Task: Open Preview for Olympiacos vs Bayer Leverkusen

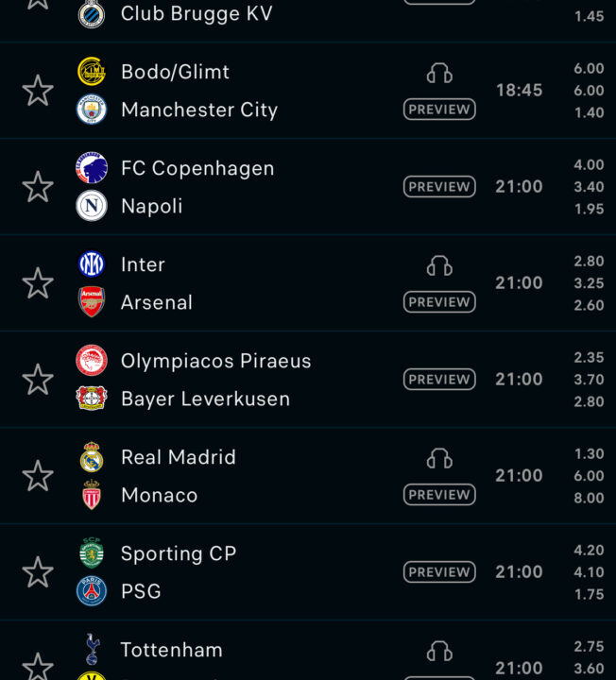Action: pos(439,380)
